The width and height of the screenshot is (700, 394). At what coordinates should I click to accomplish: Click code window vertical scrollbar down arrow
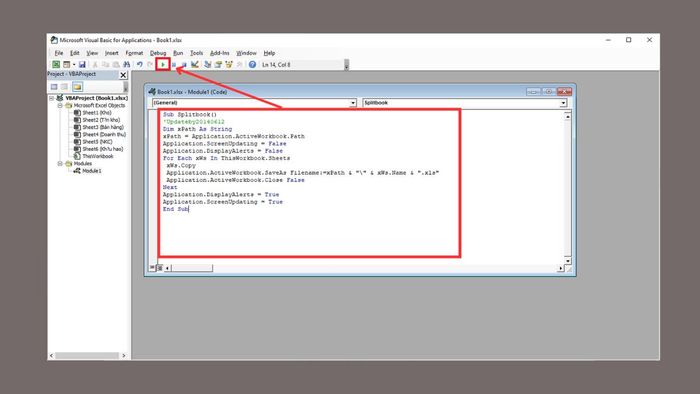click(x=567, y=261)
